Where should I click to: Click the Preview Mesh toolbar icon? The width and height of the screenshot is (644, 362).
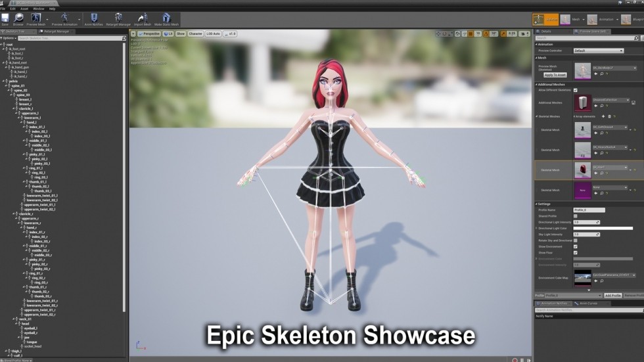point(36,19)
